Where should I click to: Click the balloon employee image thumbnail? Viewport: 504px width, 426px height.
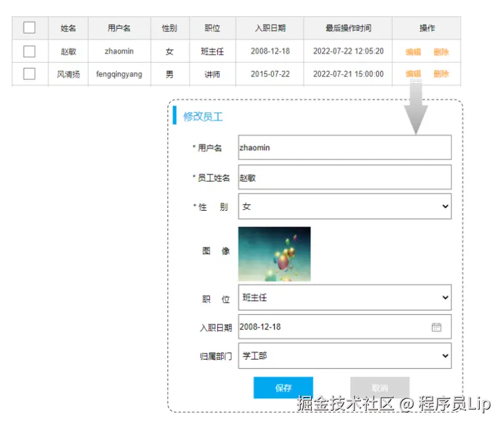(x=274, y=254)
